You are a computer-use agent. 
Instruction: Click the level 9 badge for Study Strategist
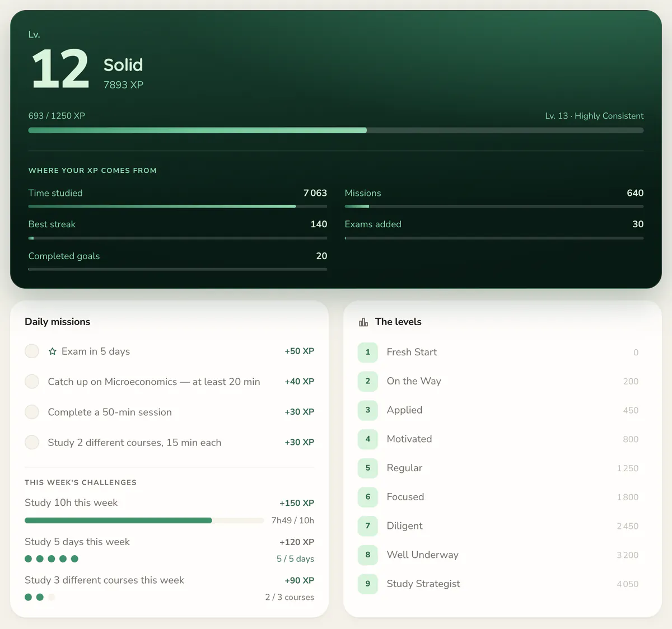tap(368, 584)
